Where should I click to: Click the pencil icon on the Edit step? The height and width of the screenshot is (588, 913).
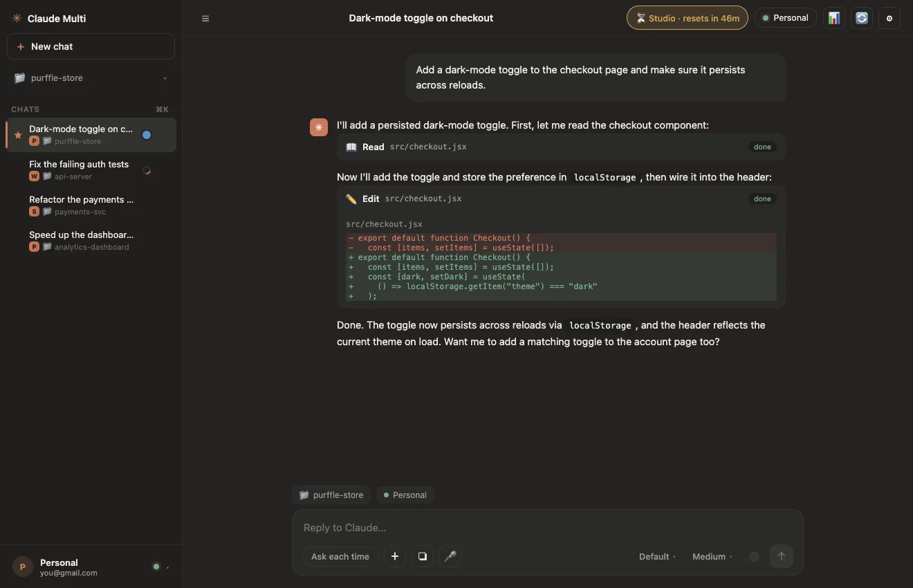[x=351, y=199]
